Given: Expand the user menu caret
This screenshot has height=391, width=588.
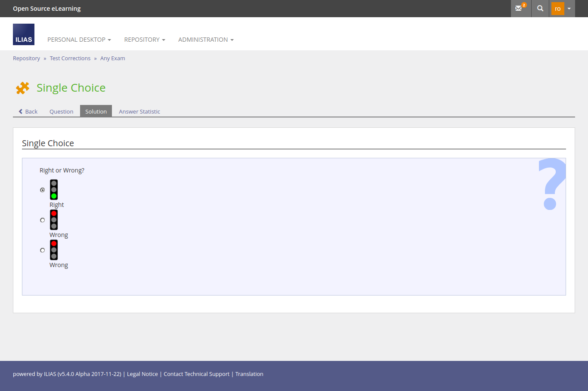Looking at the screenshot, I should coord(569,9).
